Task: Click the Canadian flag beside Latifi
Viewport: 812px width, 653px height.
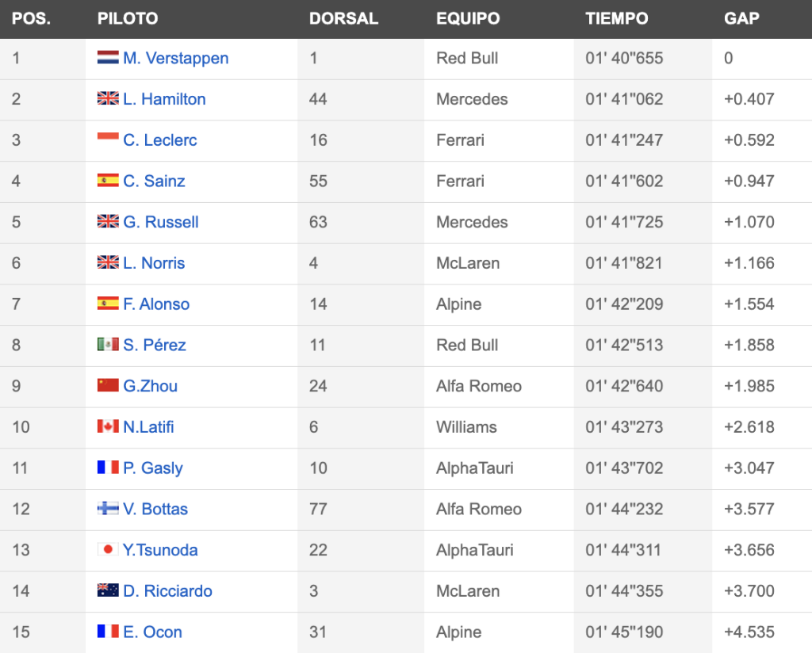Action: pos(108,426)
